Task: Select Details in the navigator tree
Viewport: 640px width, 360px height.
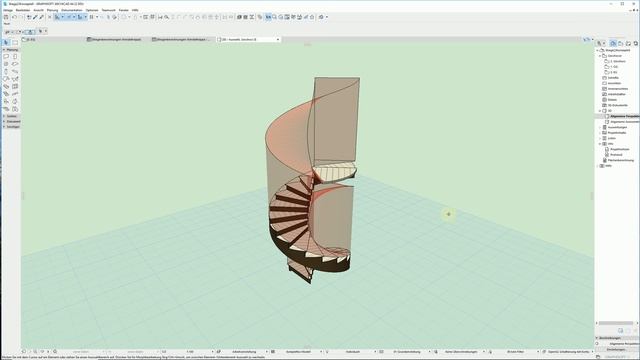Action: pyautogui.click(x=612, y=100)
